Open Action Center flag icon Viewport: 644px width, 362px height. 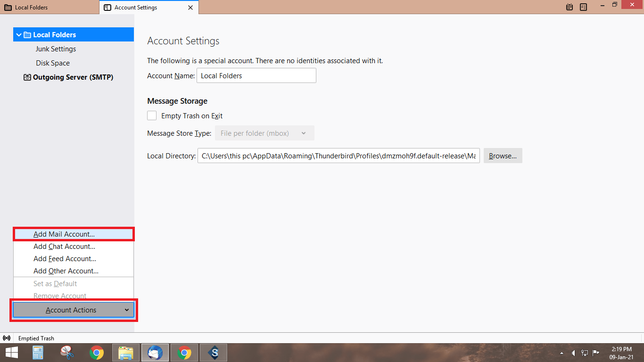point(596,353)
